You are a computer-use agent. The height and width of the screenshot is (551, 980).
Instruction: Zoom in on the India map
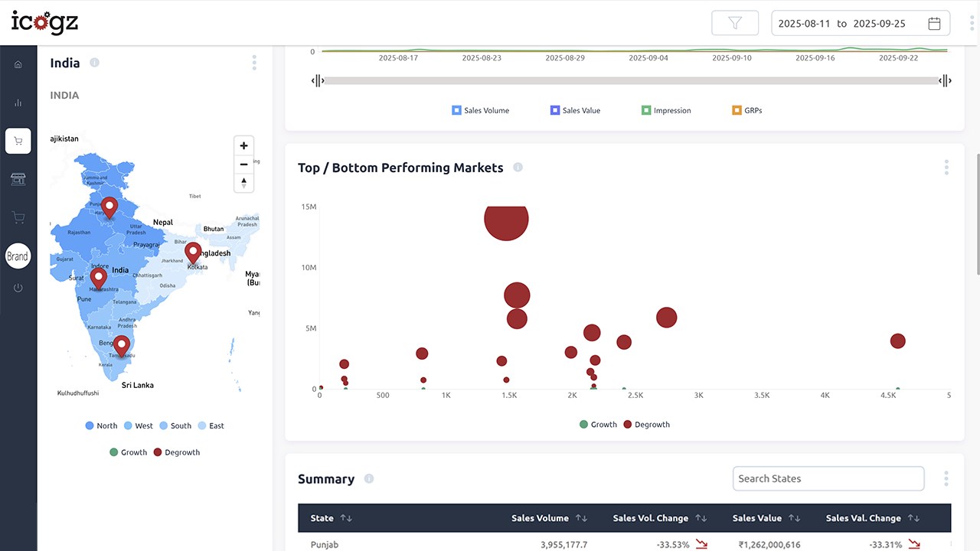[243, 145]
